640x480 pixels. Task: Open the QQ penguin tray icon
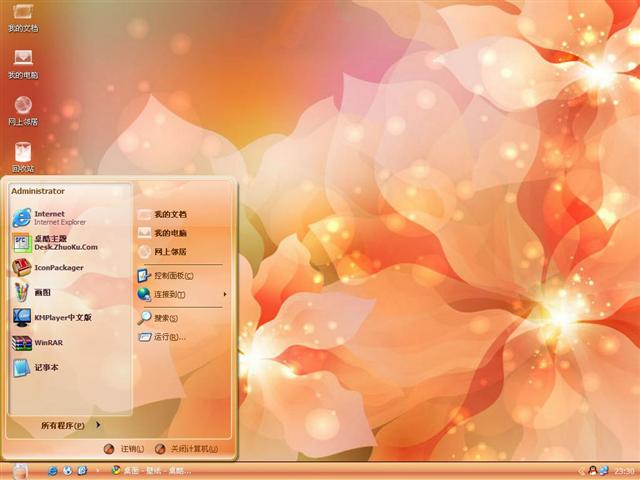pos(592,471)
